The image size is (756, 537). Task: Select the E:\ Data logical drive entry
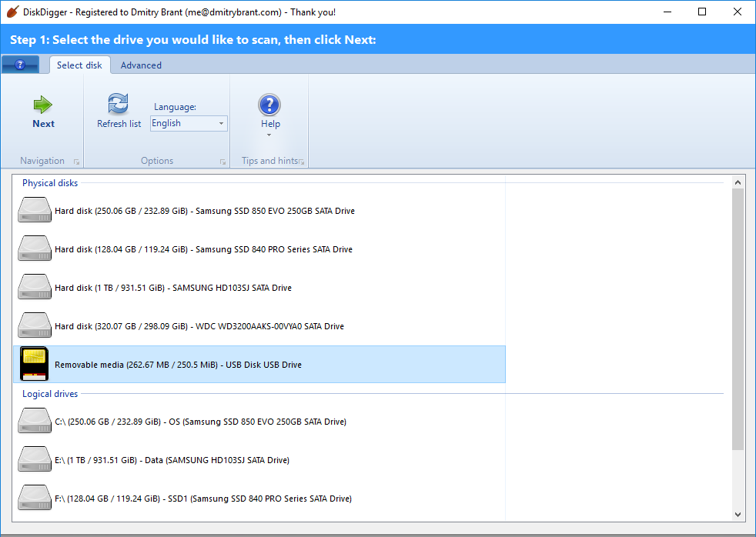click(x=172, y=460)
